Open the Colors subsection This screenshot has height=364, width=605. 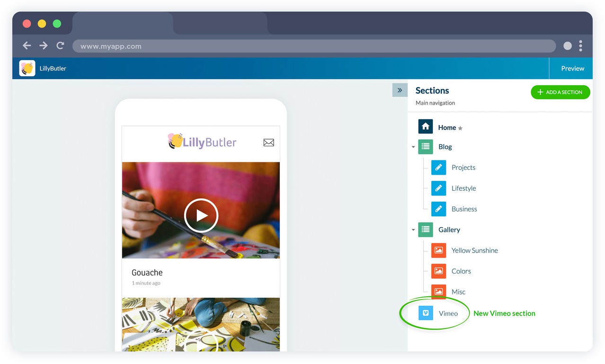pos(461,271)
